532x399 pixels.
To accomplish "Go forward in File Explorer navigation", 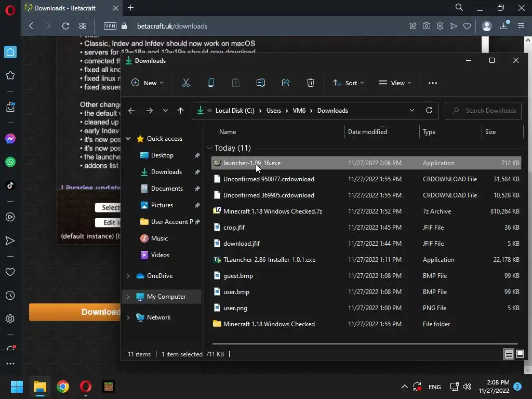I will coord(149,111).
